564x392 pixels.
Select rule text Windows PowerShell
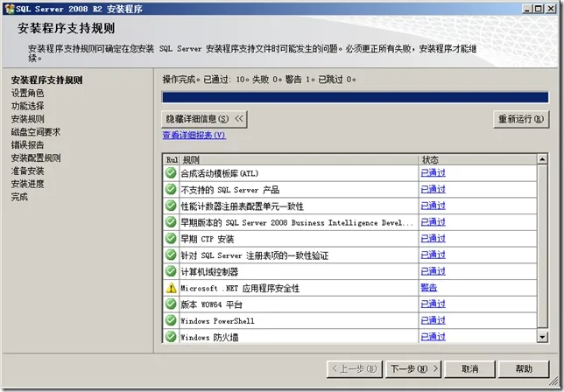point(217,321)
